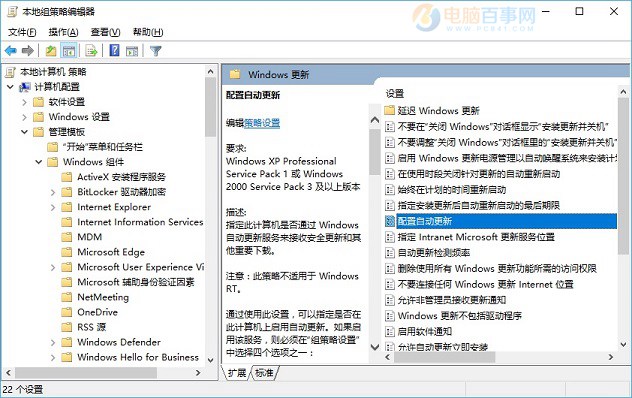Collapse the Windows 组件 tree node
The height and width of the screenshot is (398, 632).
(x=39, y=162)
